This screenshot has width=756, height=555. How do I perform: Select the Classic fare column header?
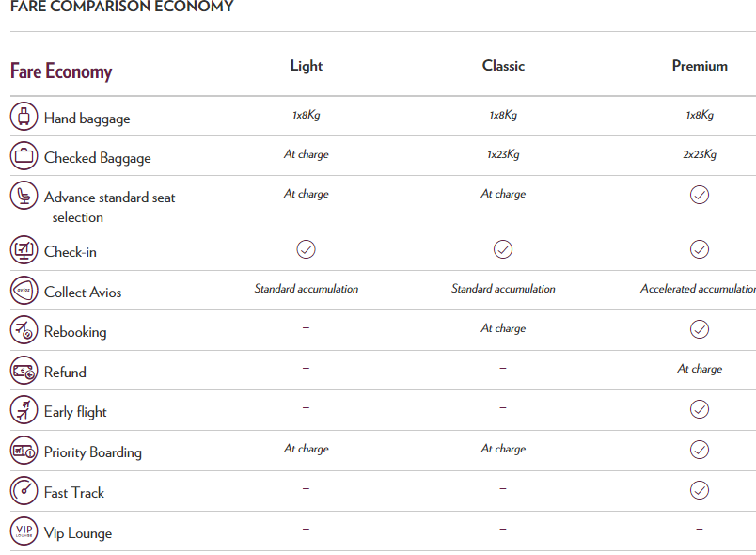point(503,66)
